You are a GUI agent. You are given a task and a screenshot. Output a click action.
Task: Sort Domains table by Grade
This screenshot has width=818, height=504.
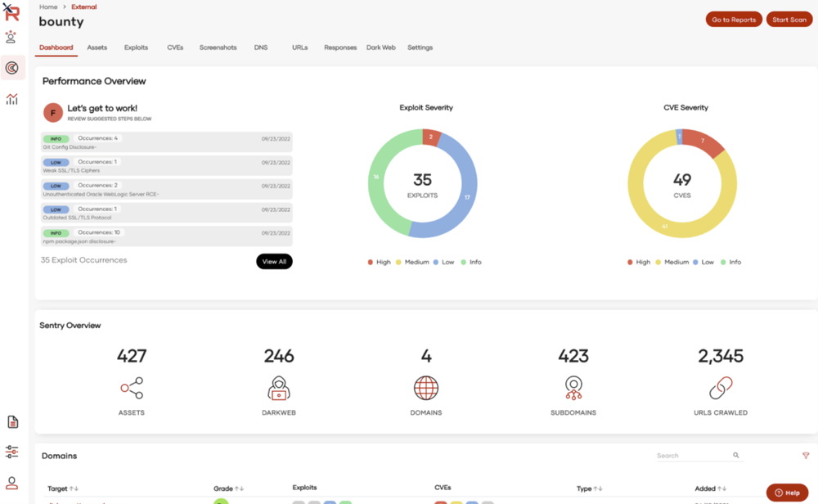(228, 489)
